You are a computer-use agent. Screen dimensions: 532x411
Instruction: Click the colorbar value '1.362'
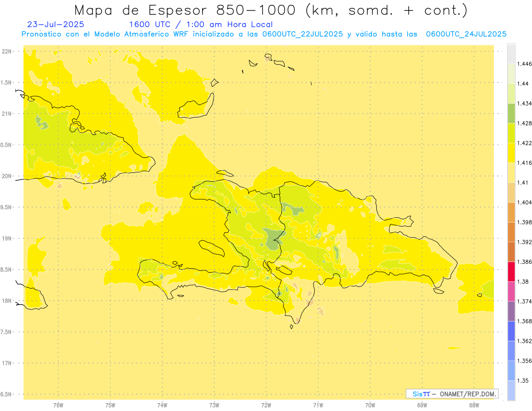tap(525, 341)
